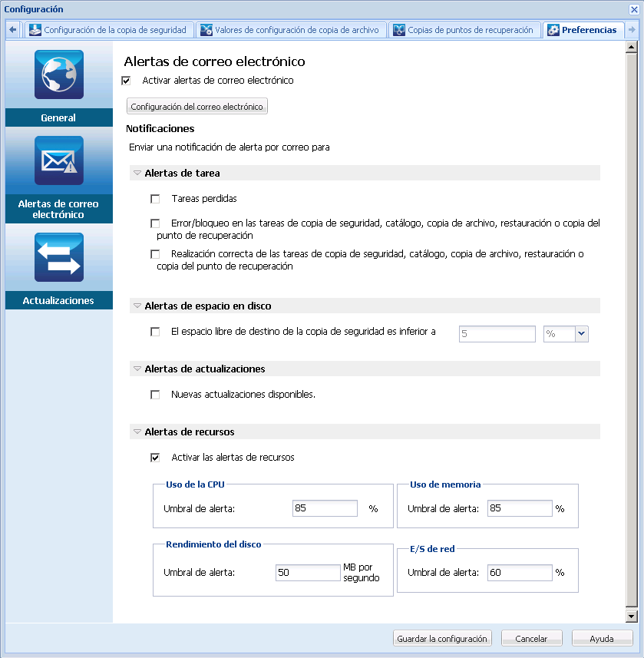
Task: Click the disk throughput threshold field
Action: coord(308,573)
